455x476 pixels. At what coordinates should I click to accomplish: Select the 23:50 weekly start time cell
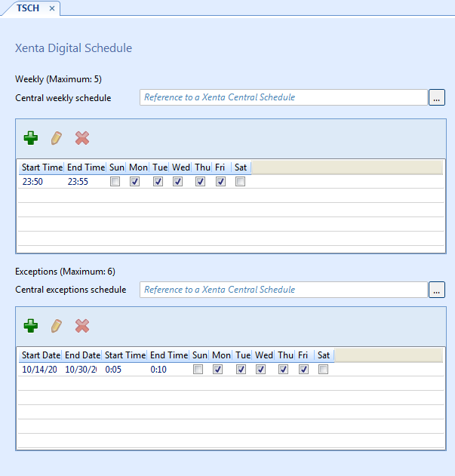(32, 182)
